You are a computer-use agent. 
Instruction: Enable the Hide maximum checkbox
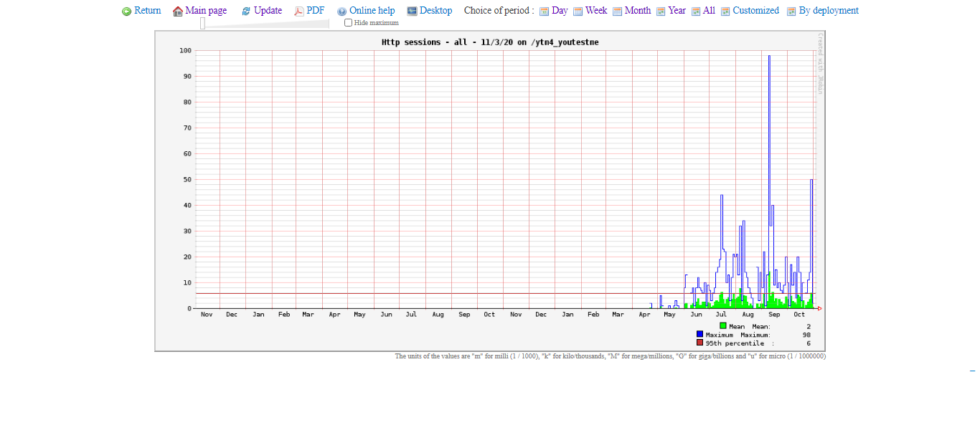point(349,23)
